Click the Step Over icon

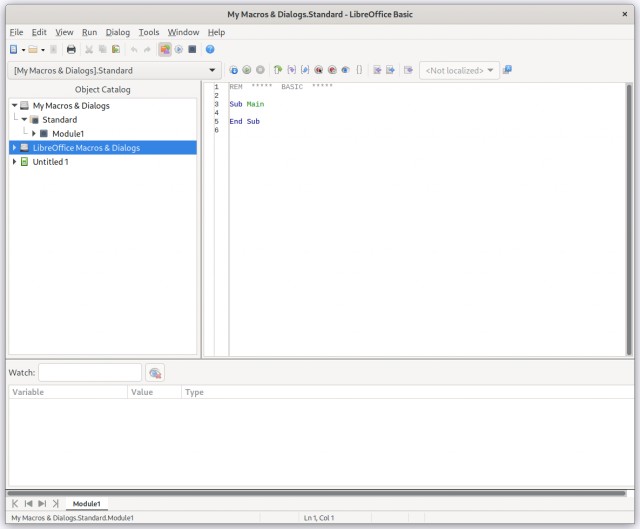tap(278, 70)
